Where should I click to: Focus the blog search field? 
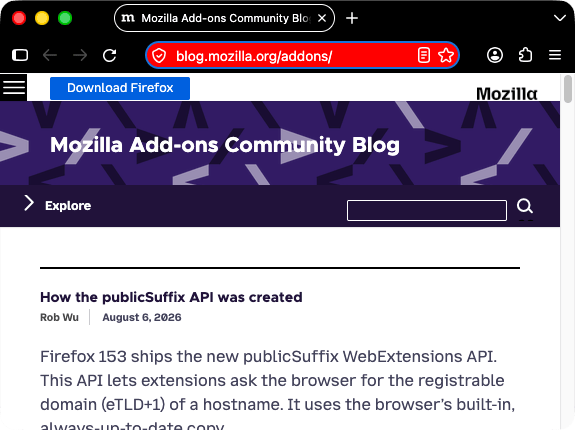[x=427, y=210]
